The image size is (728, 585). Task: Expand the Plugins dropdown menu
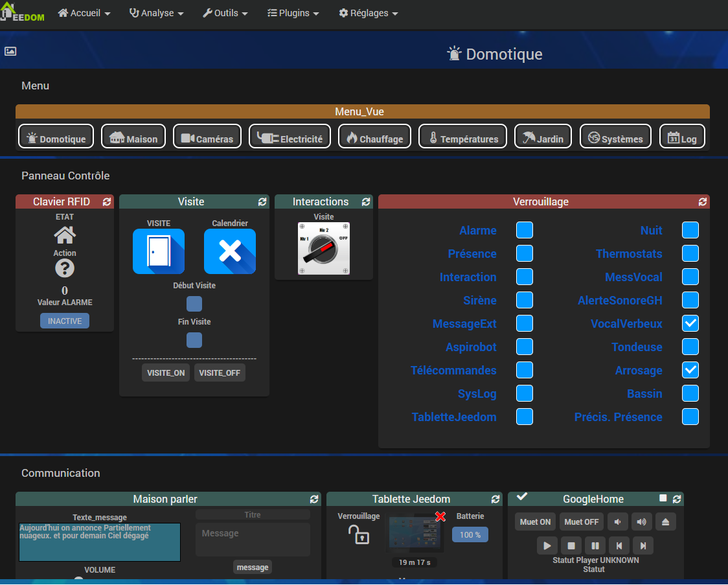coord(293,13)
